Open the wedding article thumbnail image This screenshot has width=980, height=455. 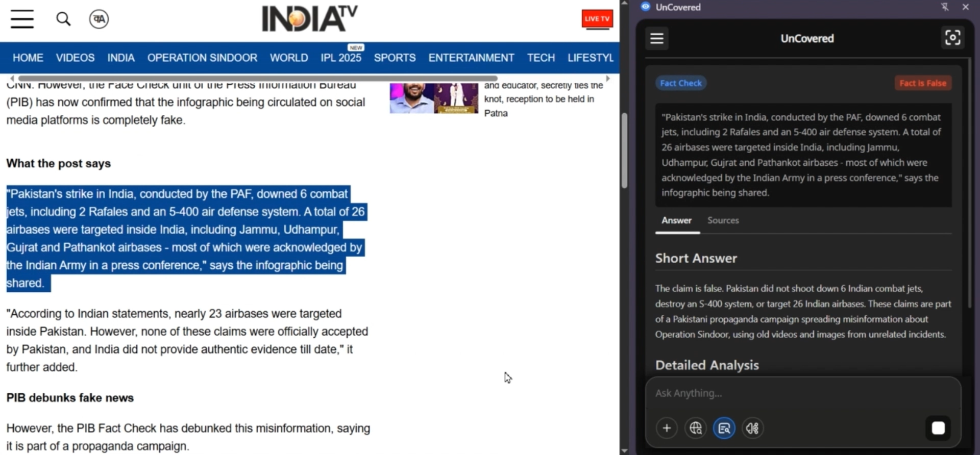click(434, 98)
